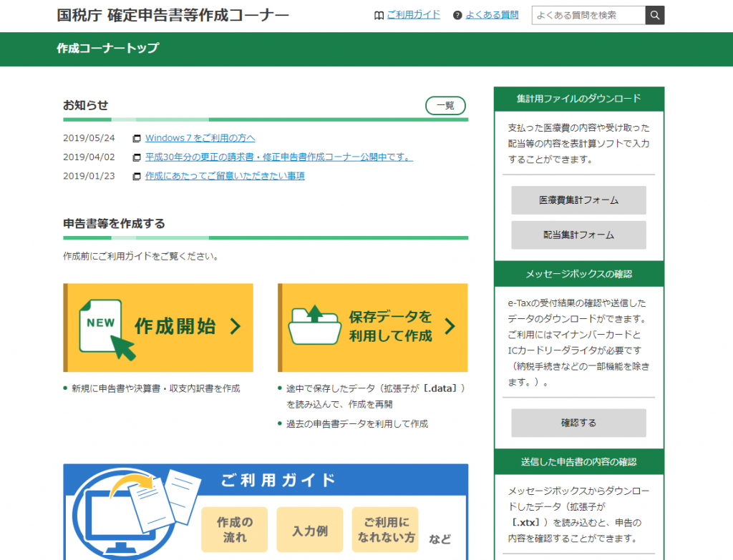This screenshot has height=560, width=733.
Task: Click the question mark icon beside よくある質問
Action: tap(457, 15)
